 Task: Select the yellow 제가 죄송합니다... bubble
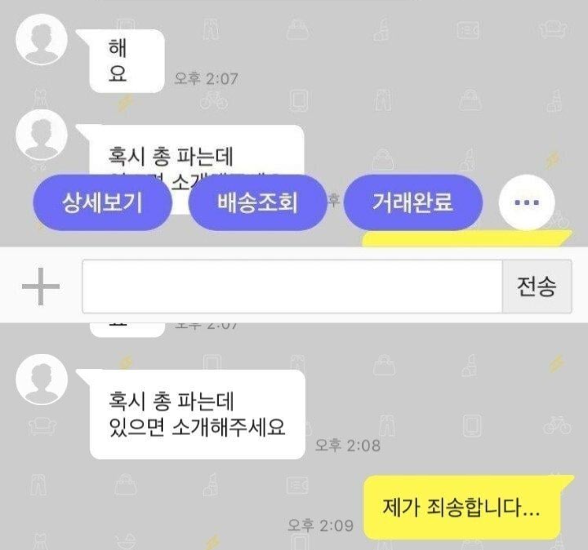click(x=462, y=508)
